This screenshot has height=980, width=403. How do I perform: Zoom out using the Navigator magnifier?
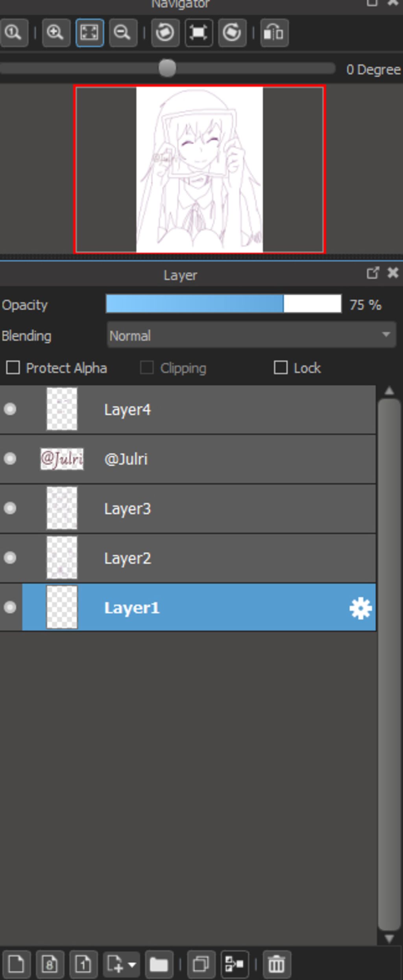(x=123, y=33)
